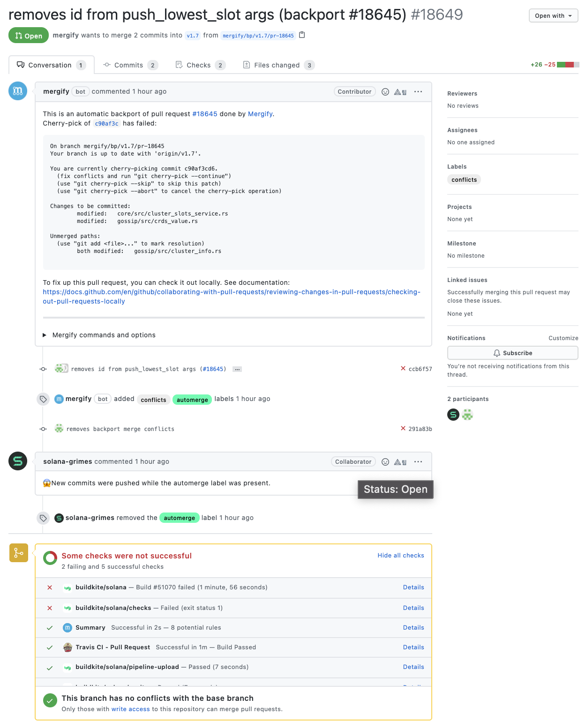
Task: Open commit hash 291a83b
Action: [x=421, y=429]
